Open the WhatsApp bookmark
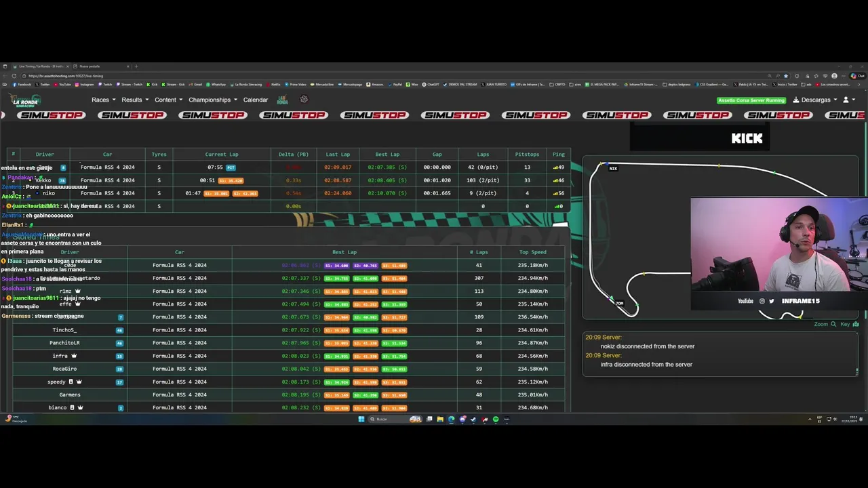This screenshot has height=488, width=868. pyautogui.click(x=216, y=85)
